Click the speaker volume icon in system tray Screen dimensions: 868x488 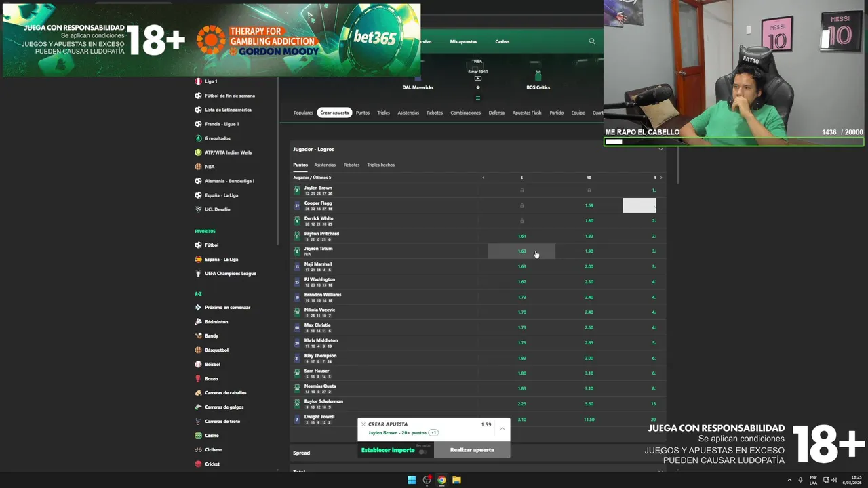(834, 480)
